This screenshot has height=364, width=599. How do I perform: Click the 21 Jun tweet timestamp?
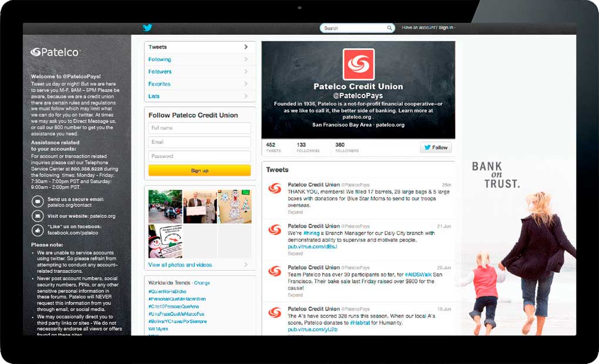pyautogui.click(x=444, y=227)
